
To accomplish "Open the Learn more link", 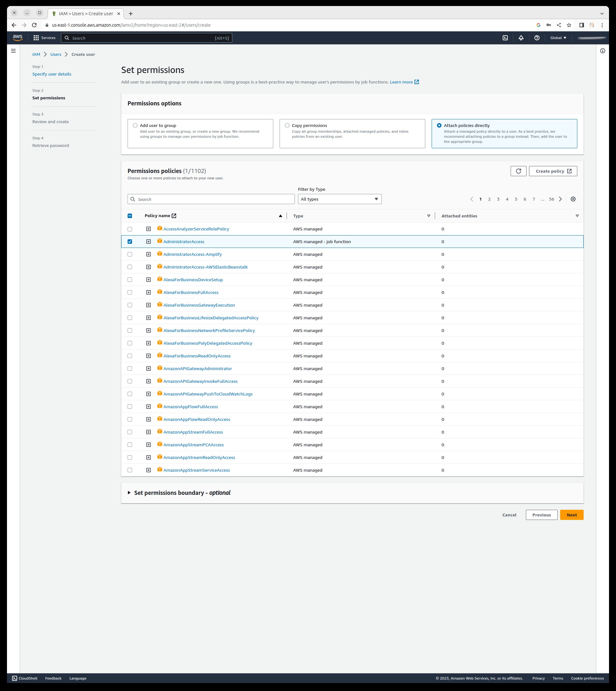I will 404,82.
